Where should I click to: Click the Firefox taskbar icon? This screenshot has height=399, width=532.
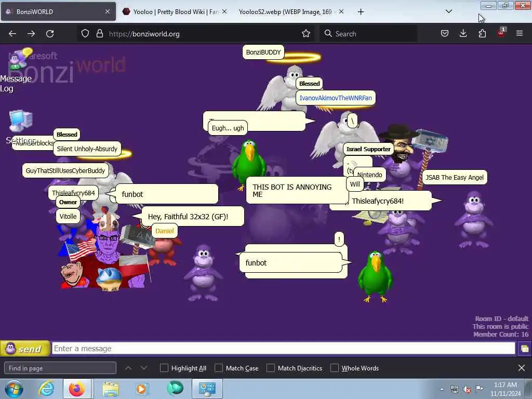(x=77, y=389)
